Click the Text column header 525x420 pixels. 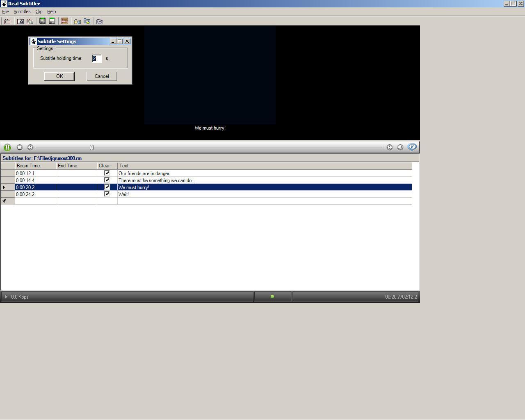265,166
